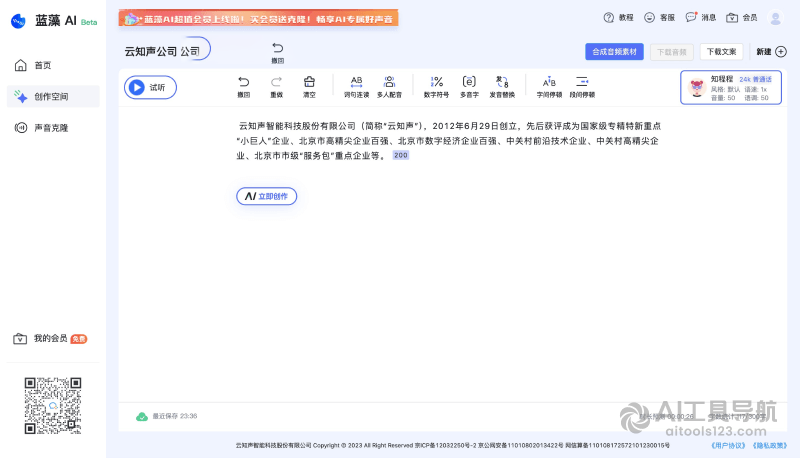Click the AI 立即创作 button

pyautogui.click(x=266, y=196)
